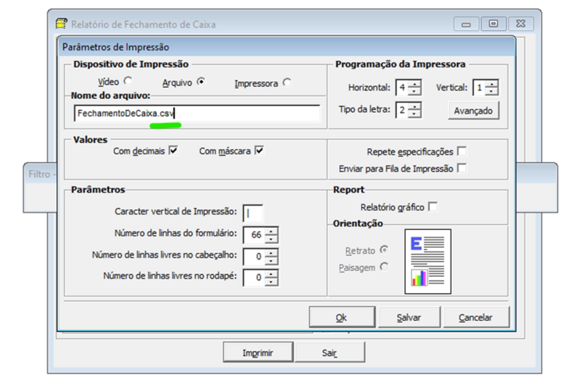
Task: Increase linhas livres no cabeçalho
Action: tap(271, 253)
